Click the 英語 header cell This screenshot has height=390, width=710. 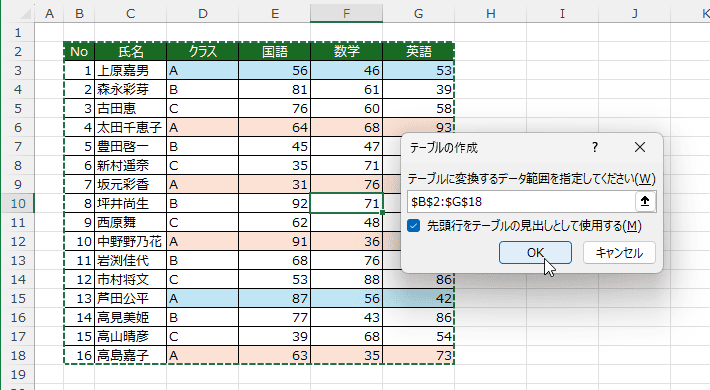[x=418, y=51]
